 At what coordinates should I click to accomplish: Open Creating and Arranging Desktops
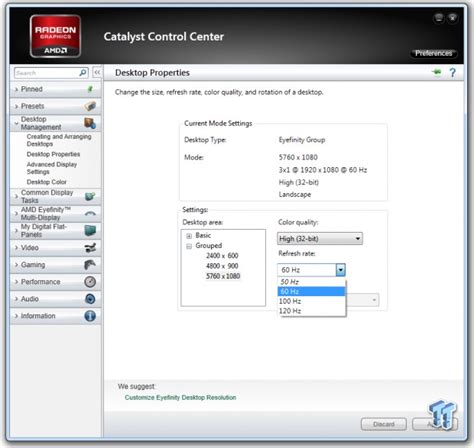point(59,140)
